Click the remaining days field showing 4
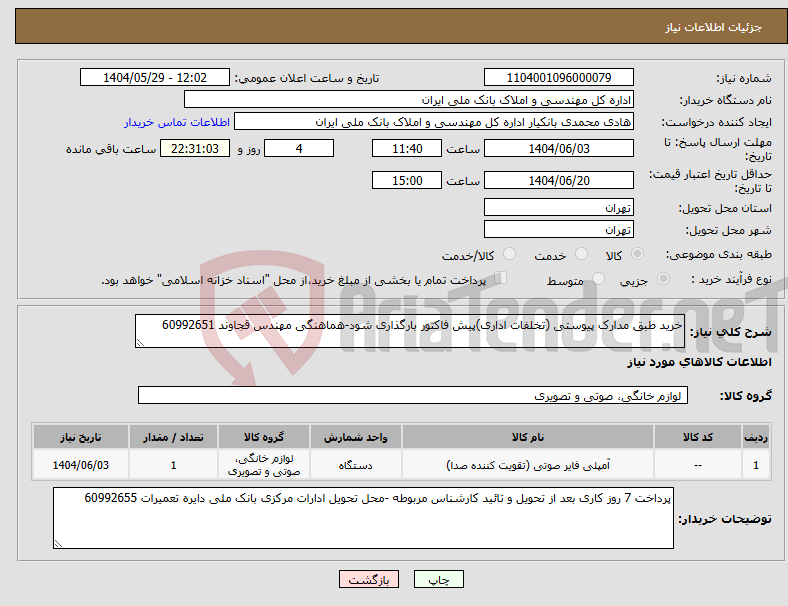The image size is (788, 606). click(299, 148)
